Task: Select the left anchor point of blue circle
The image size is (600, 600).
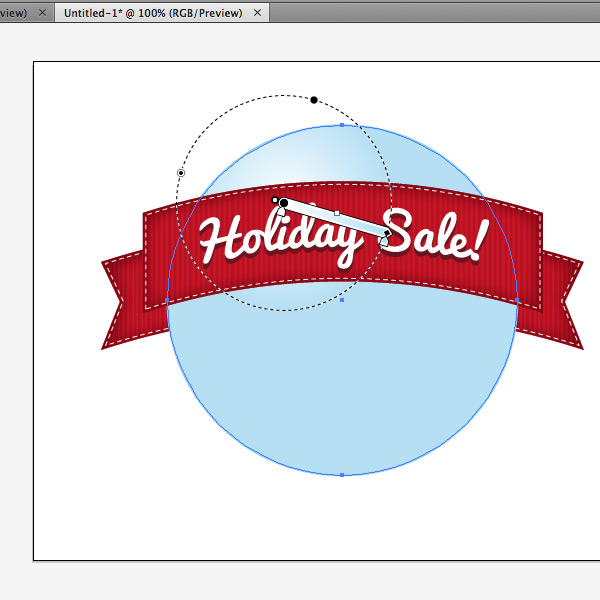Action: pyautogui.click(x=167, y=300)
